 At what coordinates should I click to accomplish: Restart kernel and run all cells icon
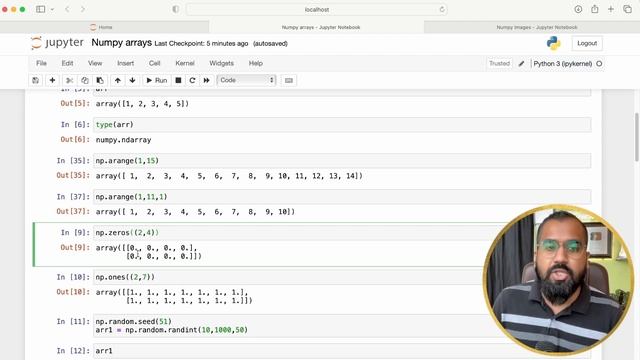pos(207,80)
